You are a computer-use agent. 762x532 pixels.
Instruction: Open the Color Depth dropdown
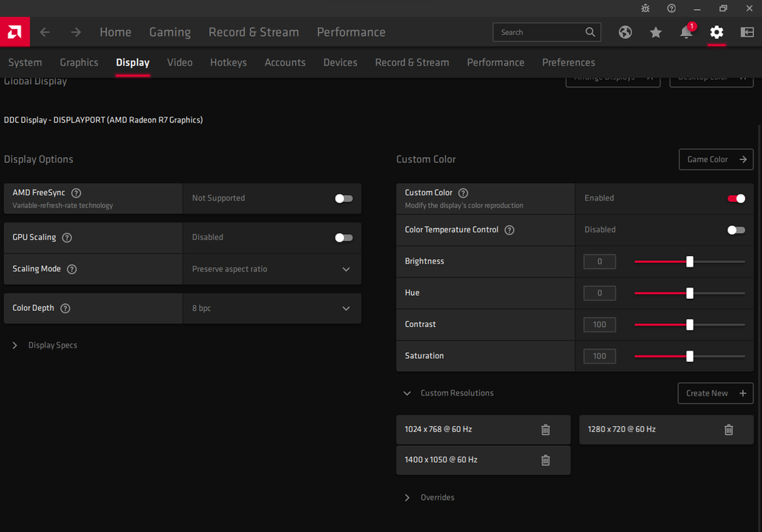coord(272,308)
